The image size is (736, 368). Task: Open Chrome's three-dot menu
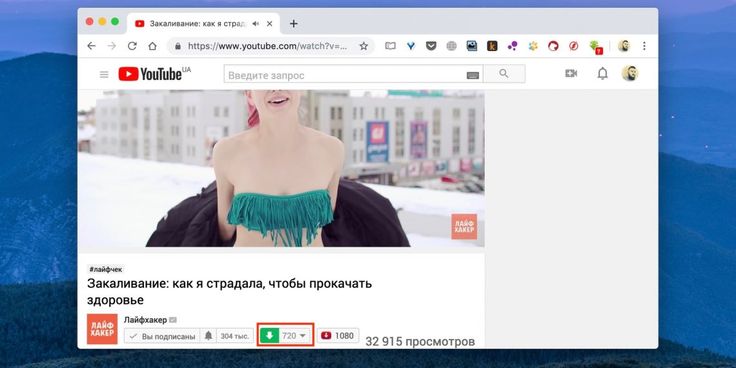[644, 46]
